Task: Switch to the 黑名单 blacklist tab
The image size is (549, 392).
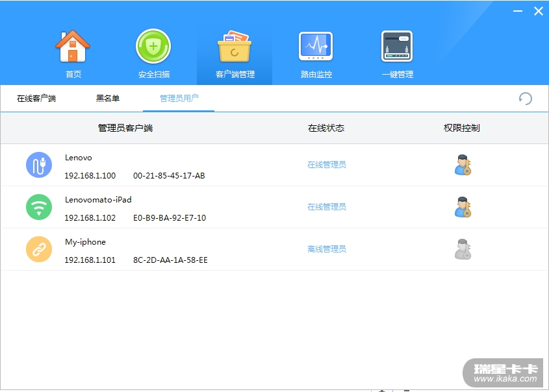Action: 108,99
